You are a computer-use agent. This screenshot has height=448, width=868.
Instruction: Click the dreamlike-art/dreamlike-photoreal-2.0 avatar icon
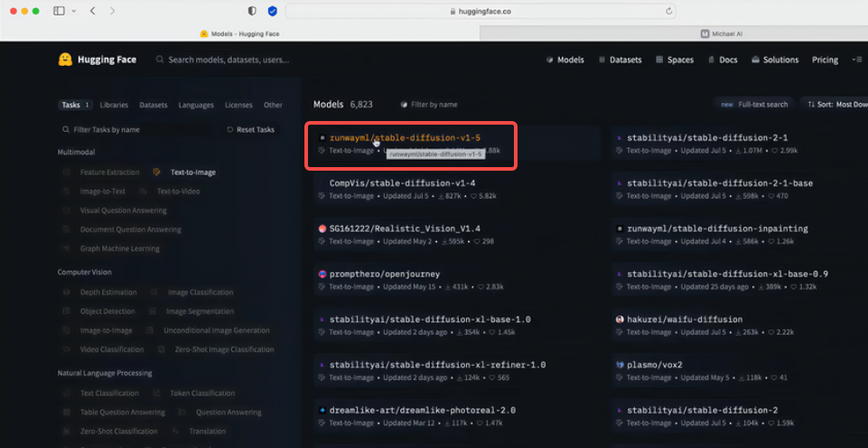(x=322, y=410)
